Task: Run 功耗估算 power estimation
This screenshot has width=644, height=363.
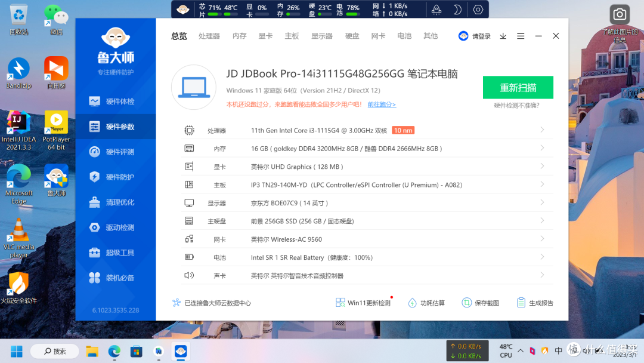Action: (x=412, y=302)
